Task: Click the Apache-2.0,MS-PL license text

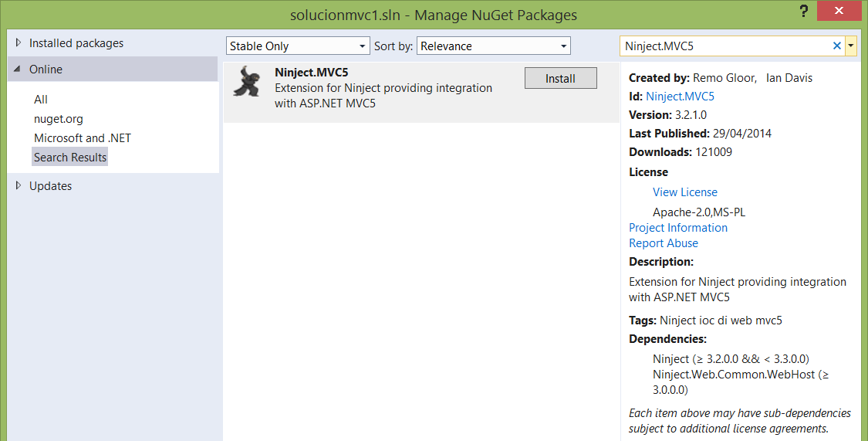Action: click(x=699, y=212)
